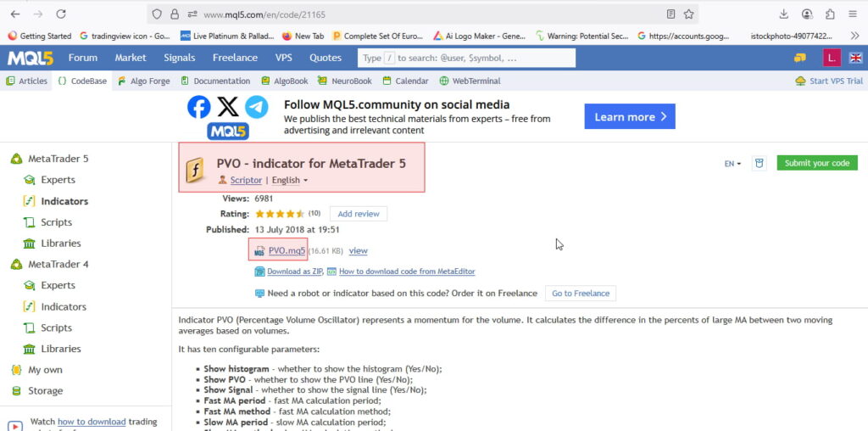The width and height of the screenshot is (868, 431).
Task: Open Getting Started bookmark
Action: point(40,36)
